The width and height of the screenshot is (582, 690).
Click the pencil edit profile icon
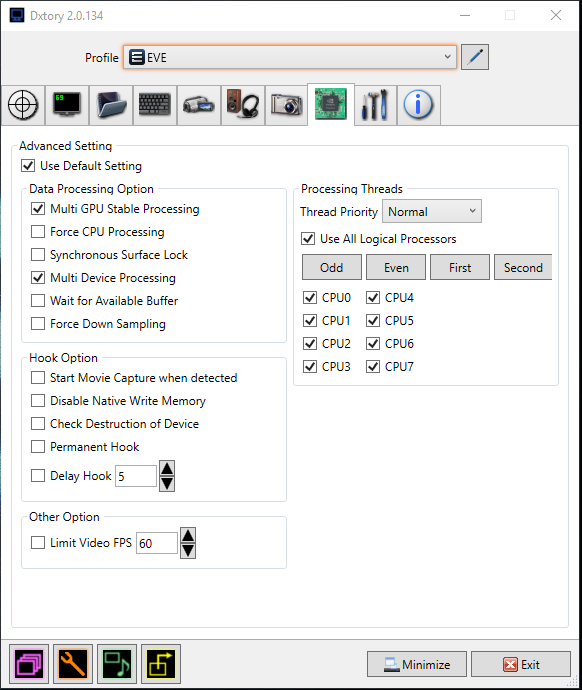pyautogui.click(x=475, y=57)
